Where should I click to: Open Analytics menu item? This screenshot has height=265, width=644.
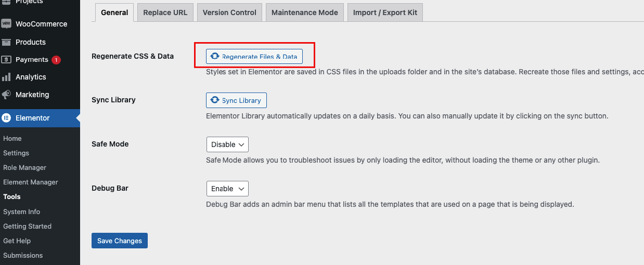click(x=40, y=77)
